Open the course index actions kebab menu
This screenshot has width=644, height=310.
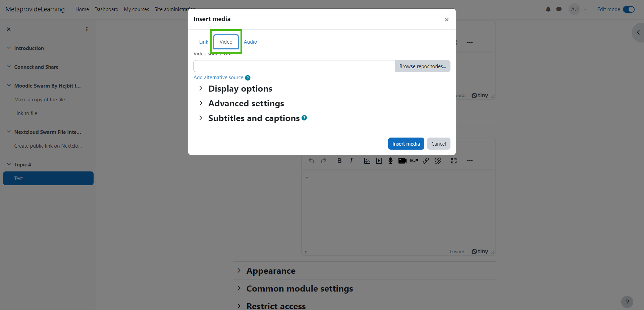point(87,29)
